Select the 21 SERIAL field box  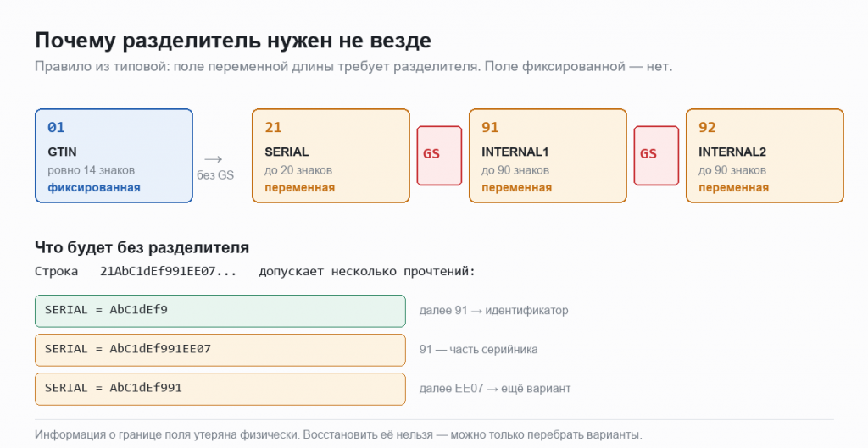pyautogui.click(x=331, y=156)
